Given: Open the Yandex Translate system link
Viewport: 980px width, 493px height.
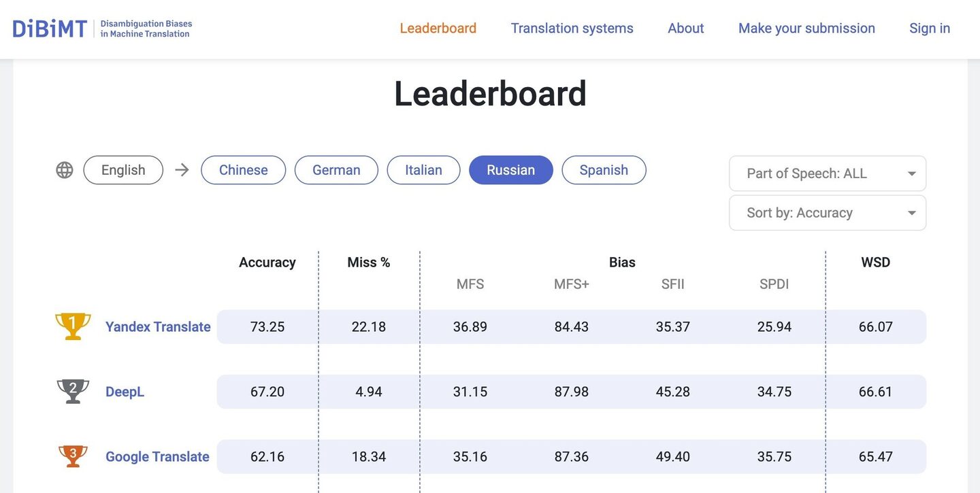Looking at the screenshot, I should click(x=158, y=327).
